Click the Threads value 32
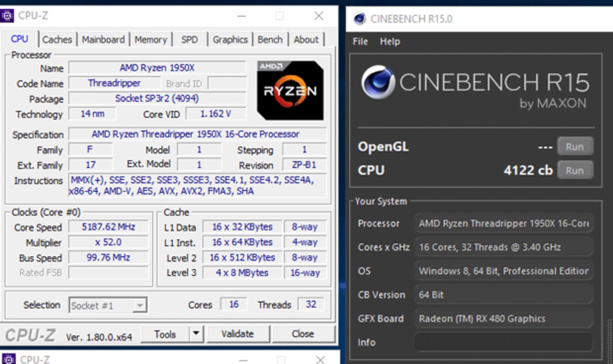Viewport: 613px width, 364px height. [x=311, y=304]
